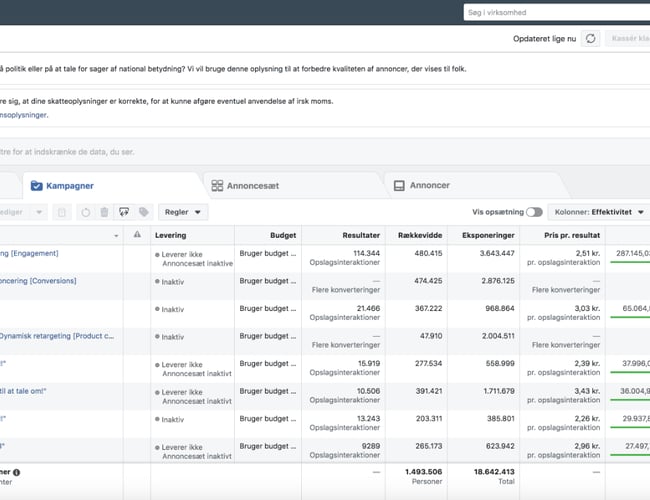Switch to the Annoncer tab
650x500 pixels.
429,185
